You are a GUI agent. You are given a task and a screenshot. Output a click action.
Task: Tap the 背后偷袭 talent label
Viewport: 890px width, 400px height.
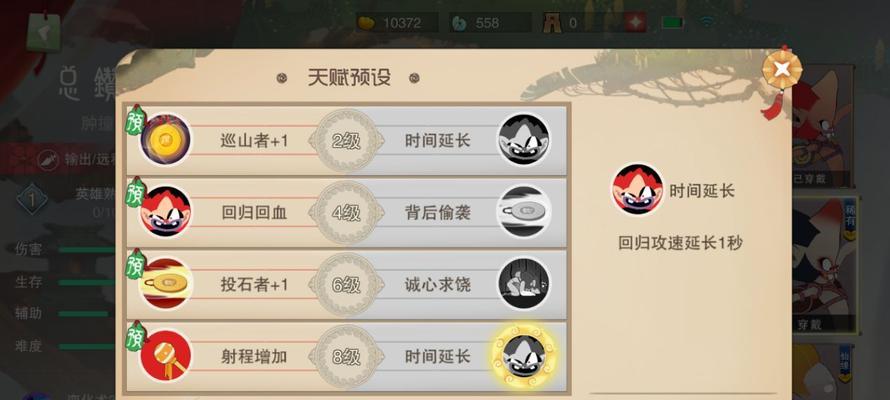(x=438, y=213)
